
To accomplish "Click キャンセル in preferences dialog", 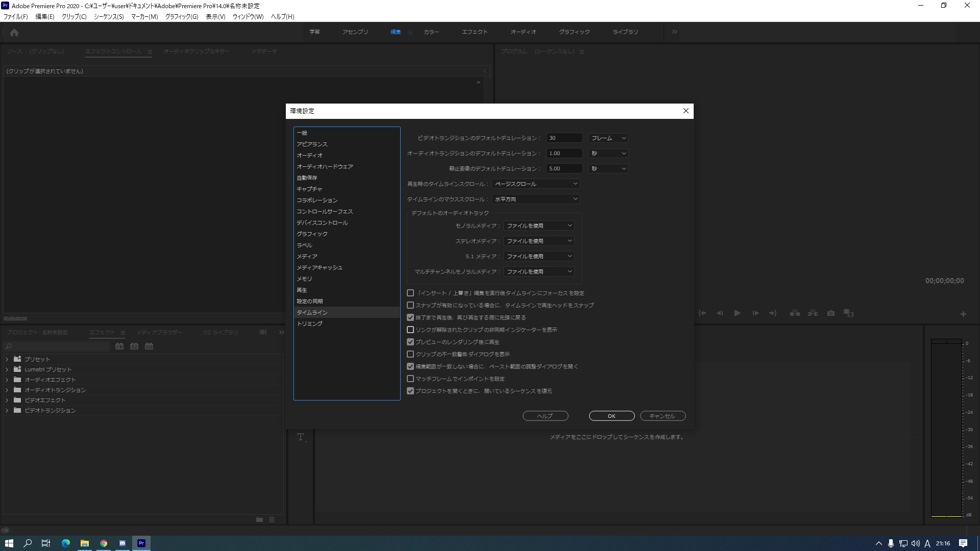I will pyautogui.click(x=663, y=416).
